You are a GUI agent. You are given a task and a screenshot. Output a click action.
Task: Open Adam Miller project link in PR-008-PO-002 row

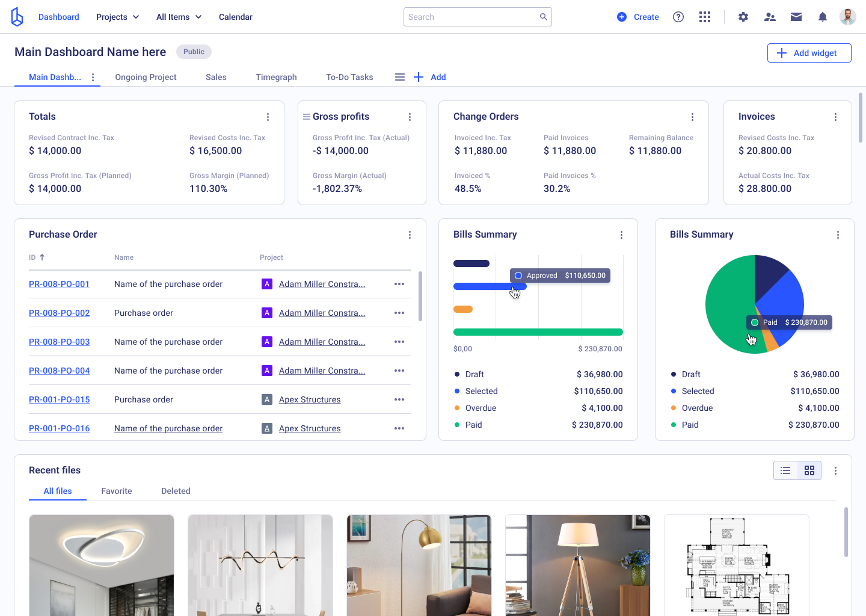(x=322, y=313)
